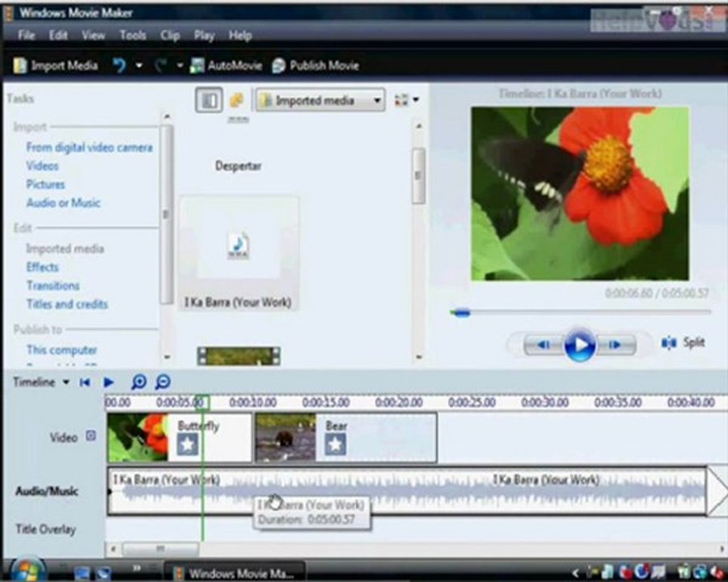Image resolution: width=728 pixels, height=582 pixels.
Task: Open the Help menu
Action: (x=240, y=36)
